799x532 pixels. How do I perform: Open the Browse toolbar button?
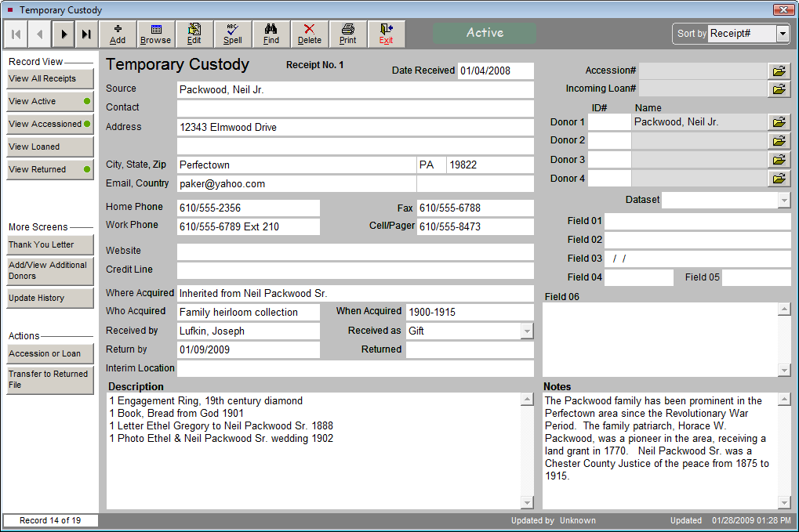155,34
